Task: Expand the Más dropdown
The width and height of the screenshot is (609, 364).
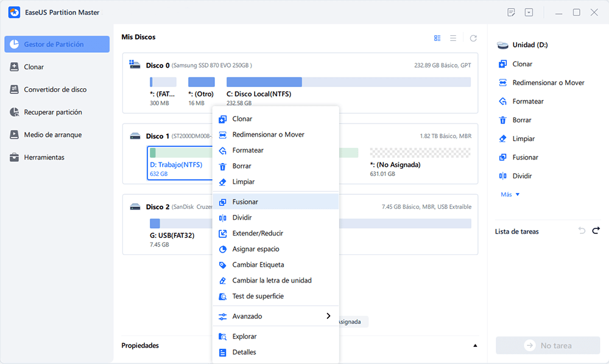Action: tap(510, 194)
